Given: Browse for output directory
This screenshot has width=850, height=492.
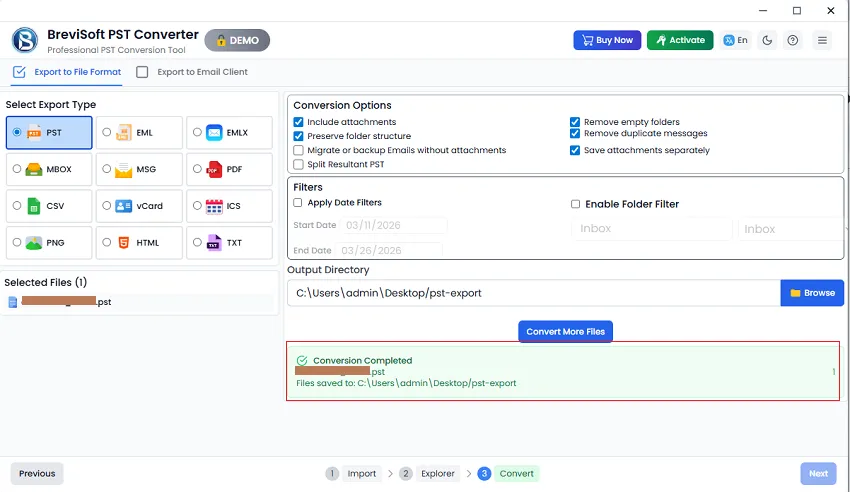Looking at the screenshot, I should 812,293.
